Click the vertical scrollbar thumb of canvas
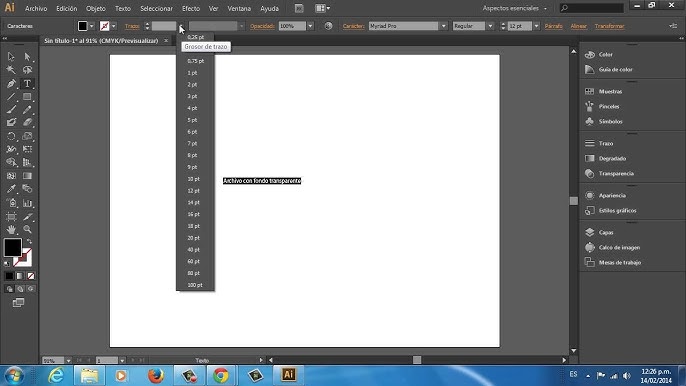The height and width of the screenshot is (386, 686). point(574,201)
